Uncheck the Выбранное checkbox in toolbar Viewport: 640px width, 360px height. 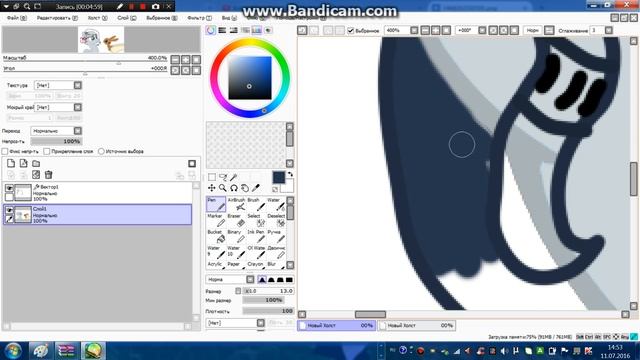(x=351, y=31)
